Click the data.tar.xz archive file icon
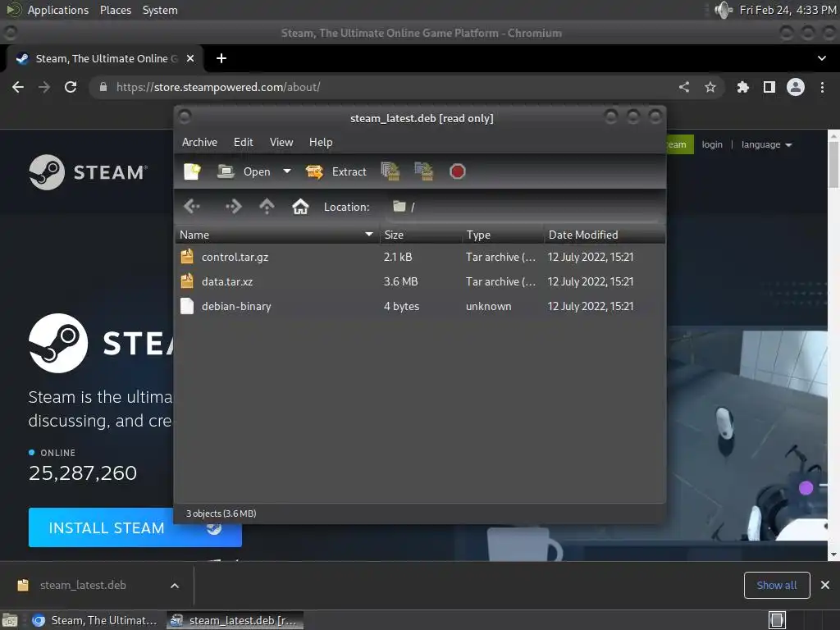This screenshot has width=840, height=630. 187,281
